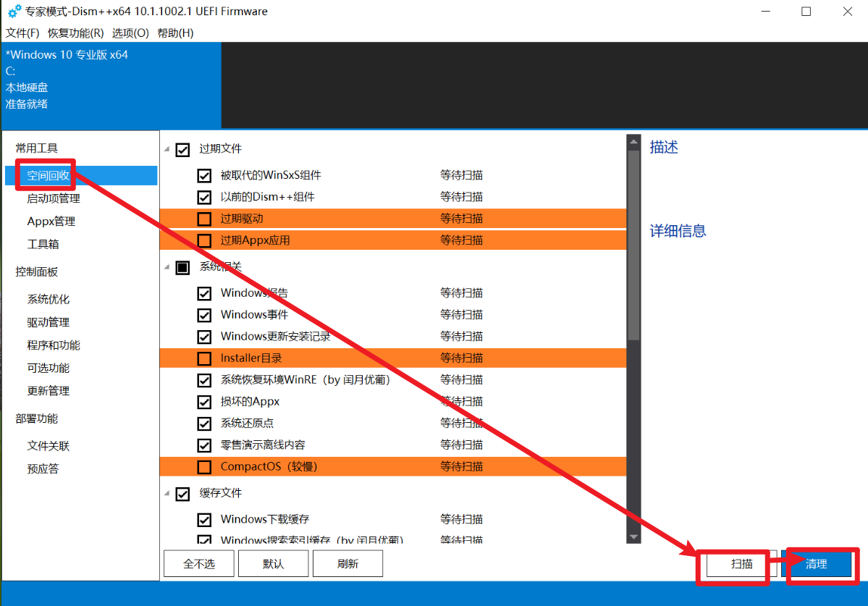
Task: Collapse the 过期文件 group
Action: coord(167,149)
